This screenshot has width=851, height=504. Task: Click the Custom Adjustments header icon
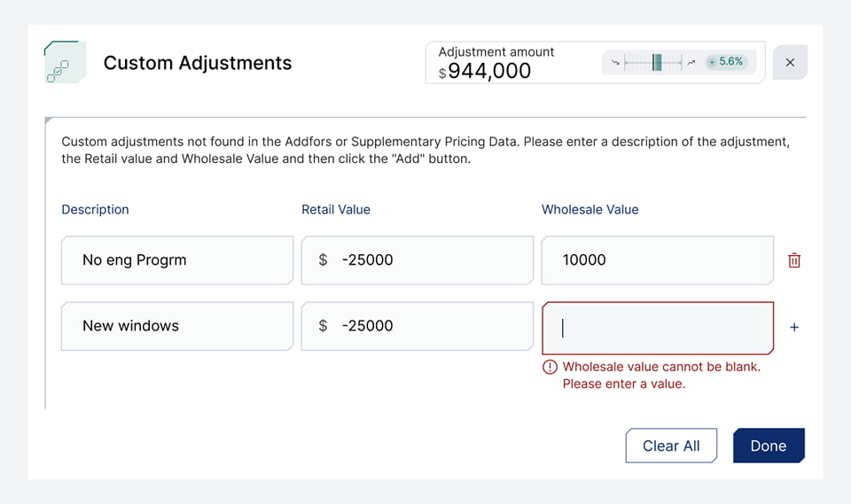(x=65, y=63)
